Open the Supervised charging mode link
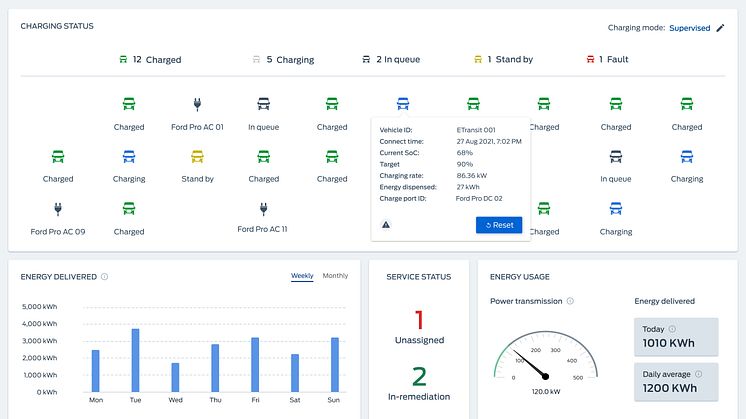 pos(690,28)
